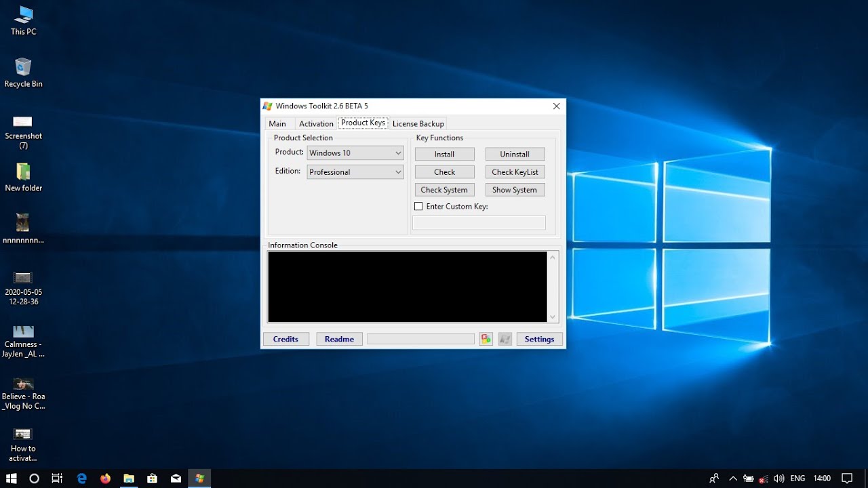Open the Credits button

286,339
